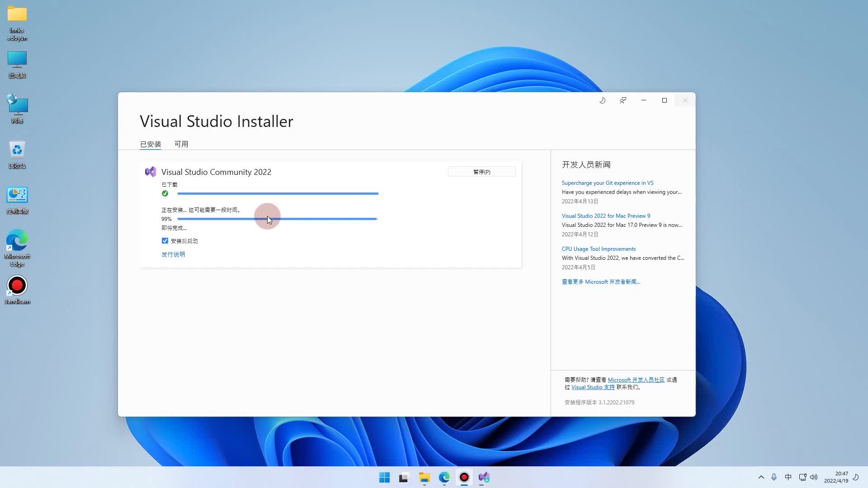The image size is (868, 488).
Task: Open Task View from taskbar
Action: tap(404, 477)
